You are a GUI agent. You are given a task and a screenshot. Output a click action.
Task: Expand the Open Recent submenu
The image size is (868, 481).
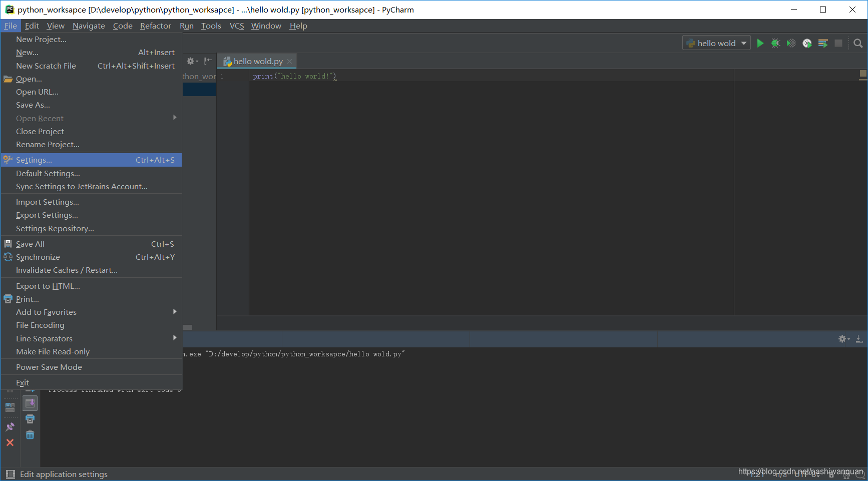click(x=91, y=118)
